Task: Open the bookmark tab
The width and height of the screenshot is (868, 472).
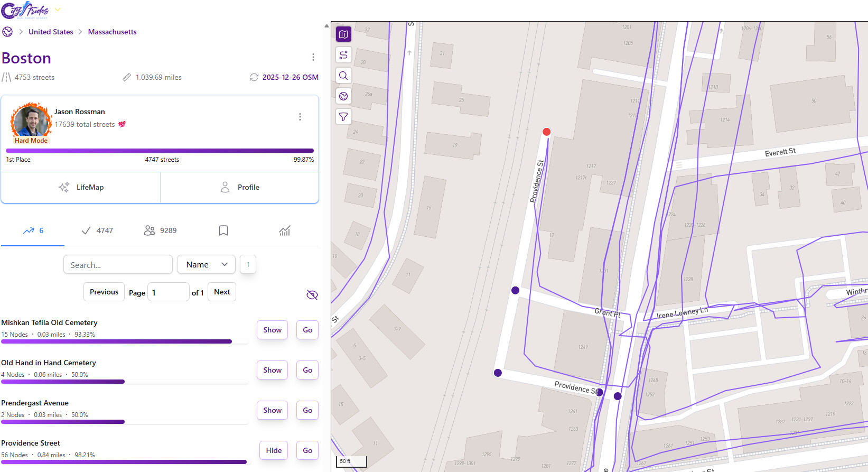Action: tap(223, 230)
